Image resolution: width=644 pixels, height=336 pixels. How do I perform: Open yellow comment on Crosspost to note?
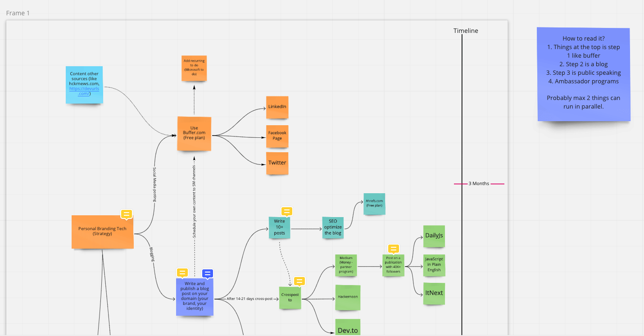pos(299,282)
